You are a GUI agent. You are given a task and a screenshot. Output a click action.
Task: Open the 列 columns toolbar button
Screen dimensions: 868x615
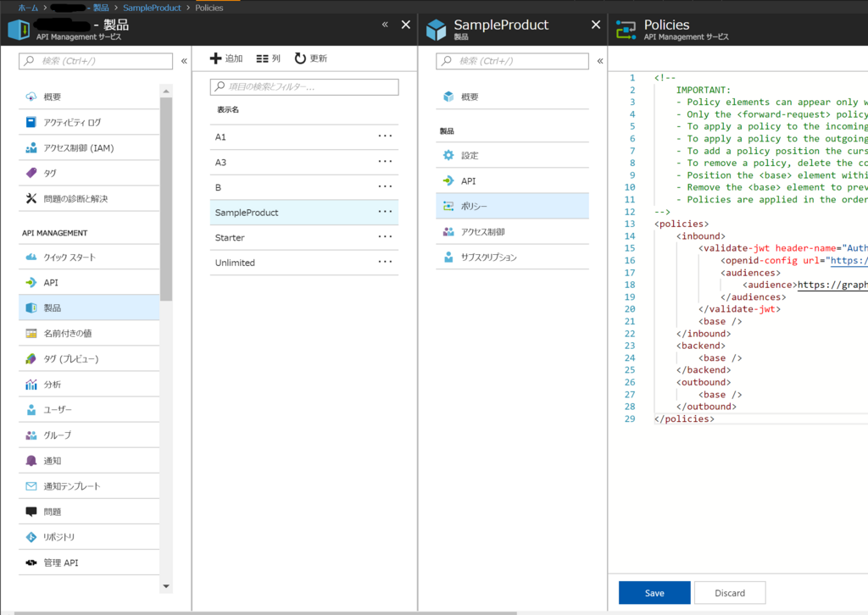[269, 58]
